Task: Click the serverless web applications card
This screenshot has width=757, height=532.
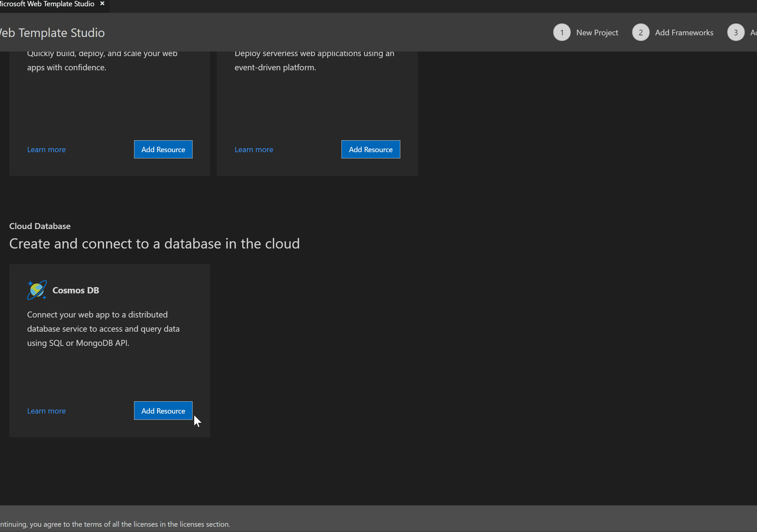Action: 317,99
